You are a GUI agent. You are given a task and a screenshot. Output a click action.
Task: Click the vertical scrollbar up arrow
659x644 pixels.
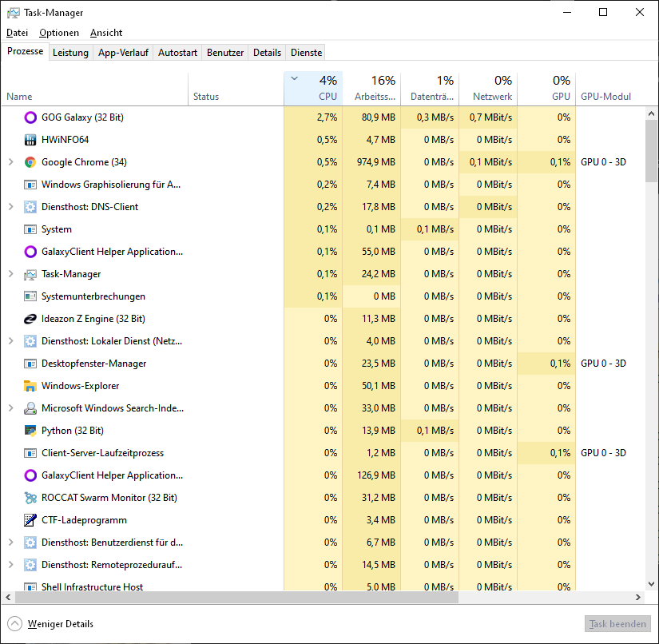pos(652,113)
